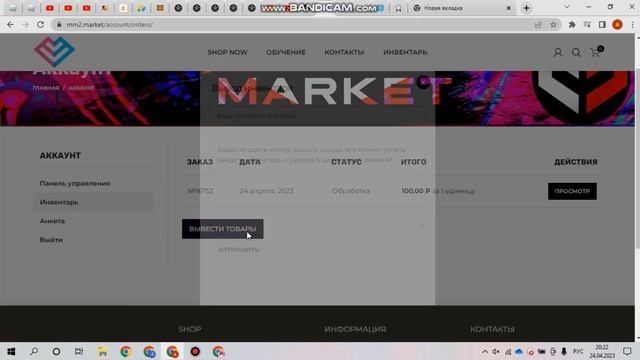Click the MM2 Market site logo
This screenshot has width=640, height=360.
click(54, 51)
